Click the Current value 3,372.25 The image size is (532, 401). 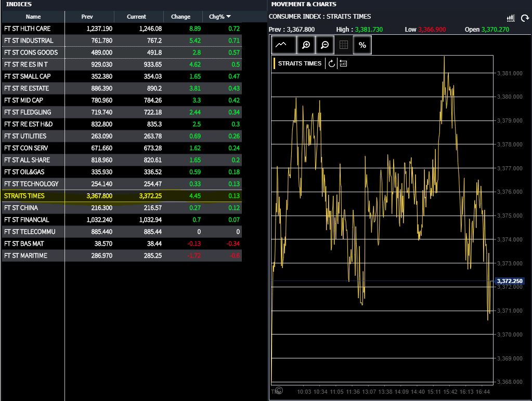tap(150, 196)
